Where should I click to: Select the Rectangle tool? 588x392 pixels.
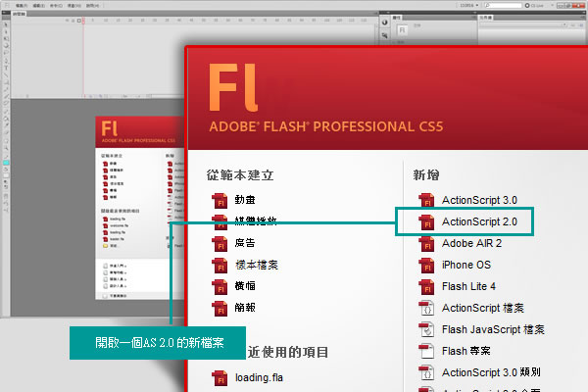[x=6, y=82]
